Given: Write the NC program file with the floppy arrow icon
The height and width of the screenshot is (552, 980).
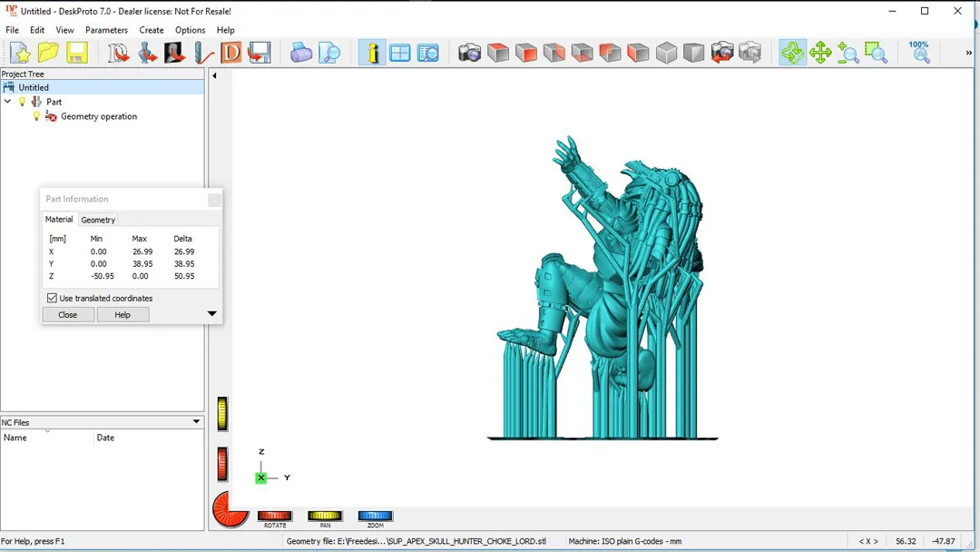Looking at the screenshot, I should pos(259,53).
